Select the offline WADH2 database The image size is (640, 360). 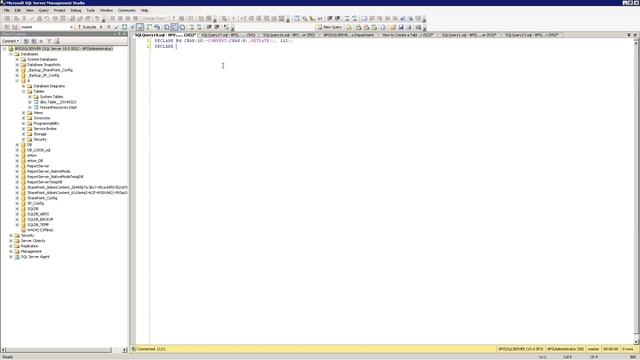[x=40, y=230]
